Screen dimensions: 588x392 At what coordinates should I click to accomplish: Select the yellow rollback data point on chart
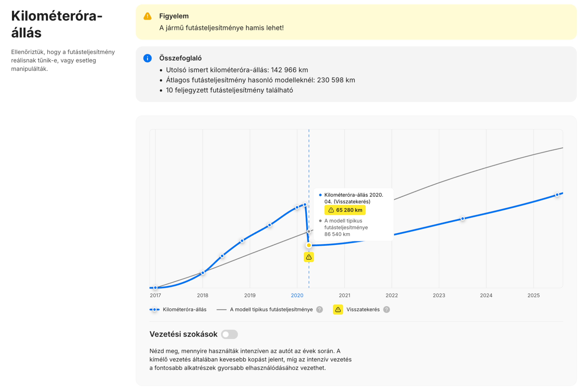[x=309, y=245]
